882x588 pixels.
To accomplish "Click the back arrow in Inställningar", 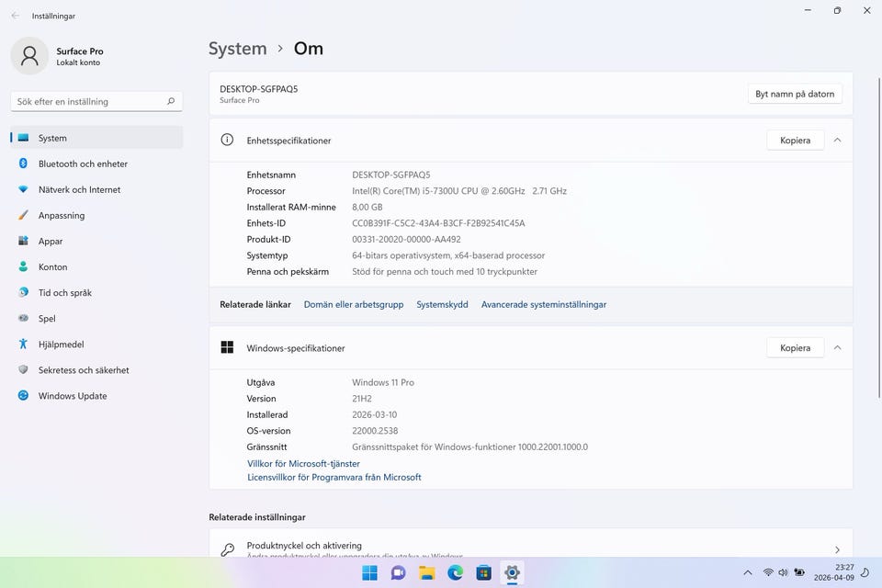I will [15, 16].
